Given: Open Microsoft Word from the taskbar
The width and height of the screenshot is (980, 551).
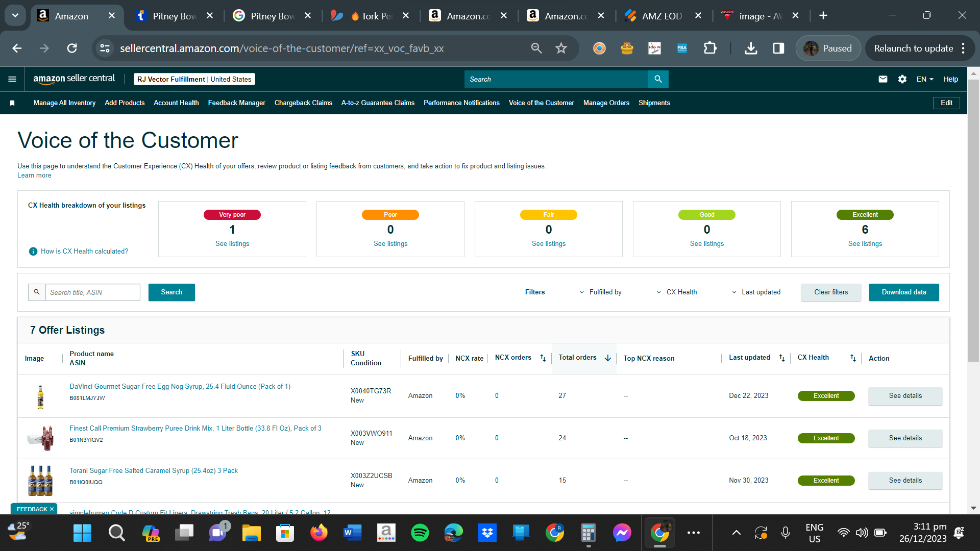Looking at the screenshot, I should tap(353, 533).
